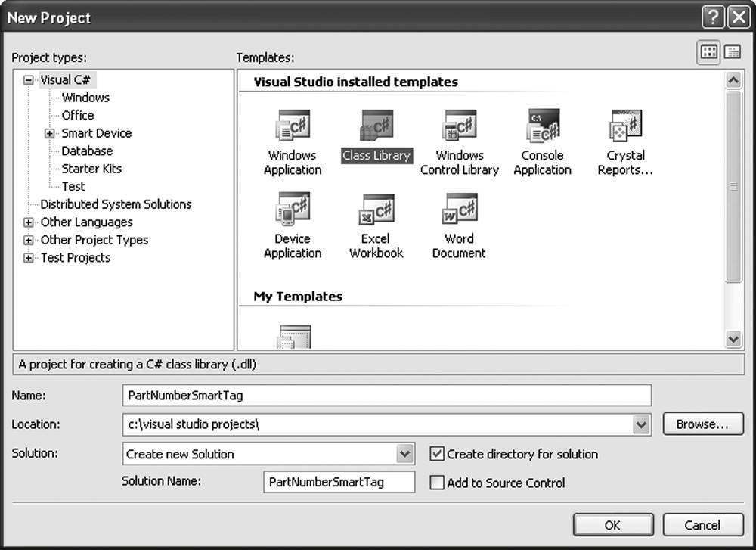Click the templates vertical scrollbar thumb
The height and width of the screenshot is (550, 756).
pos(733,186)
